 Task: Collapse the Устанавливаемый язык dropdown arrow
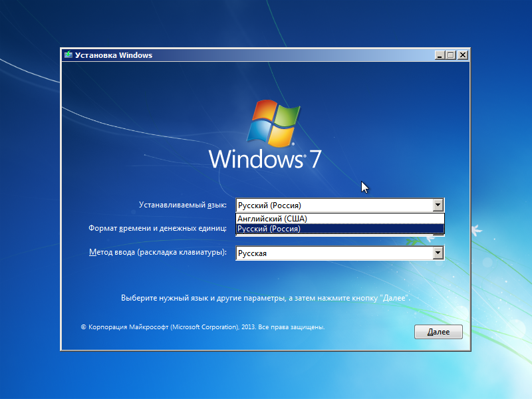click(438, 205)
